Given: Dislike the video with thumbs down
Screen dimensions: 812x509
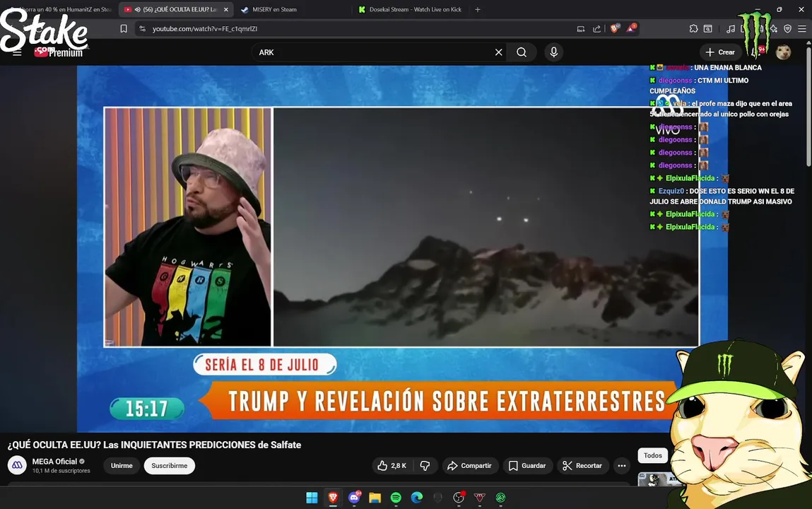Looking at the screenshot, I should (425, 465).
